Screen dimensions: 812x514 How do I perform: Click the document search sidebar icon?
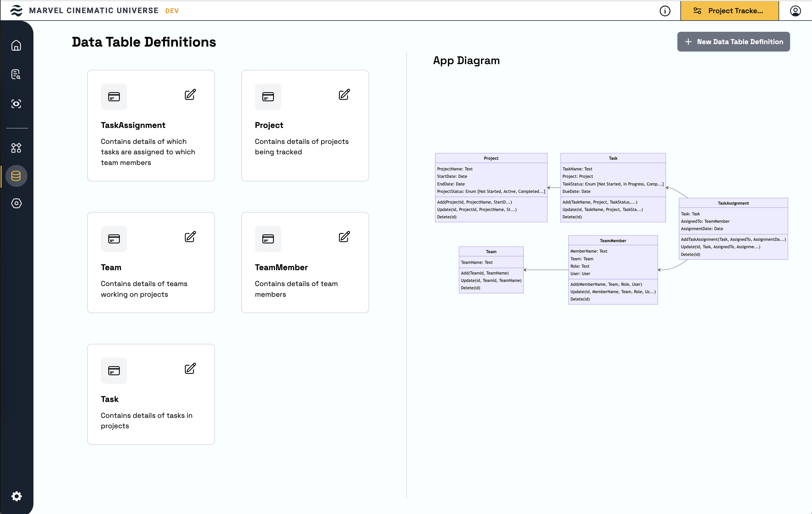[x=16, y=75]
